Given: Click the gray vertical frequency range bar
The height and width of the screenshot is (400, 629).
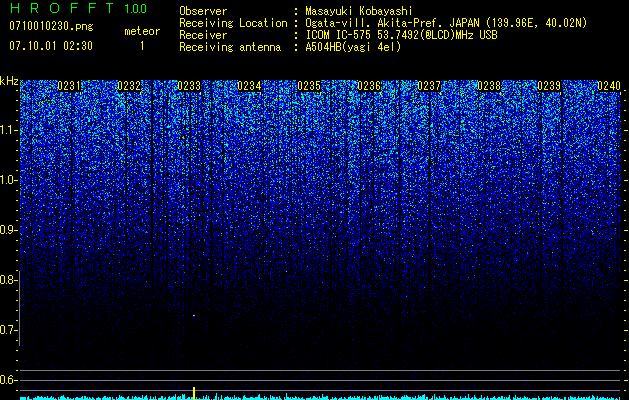Looking at the screenshot, I should click(19, 309).
